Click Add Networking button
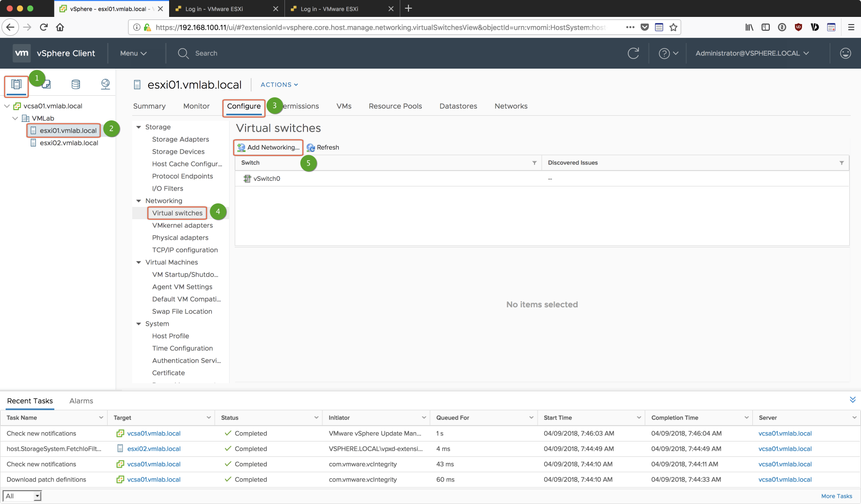 [x=269, y=148]
